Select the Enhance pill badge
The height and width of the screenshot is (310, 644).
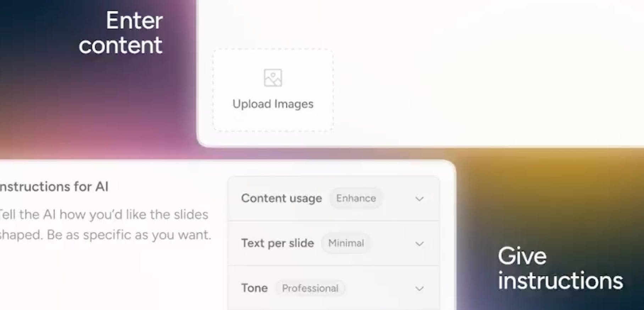coord(356,198)
